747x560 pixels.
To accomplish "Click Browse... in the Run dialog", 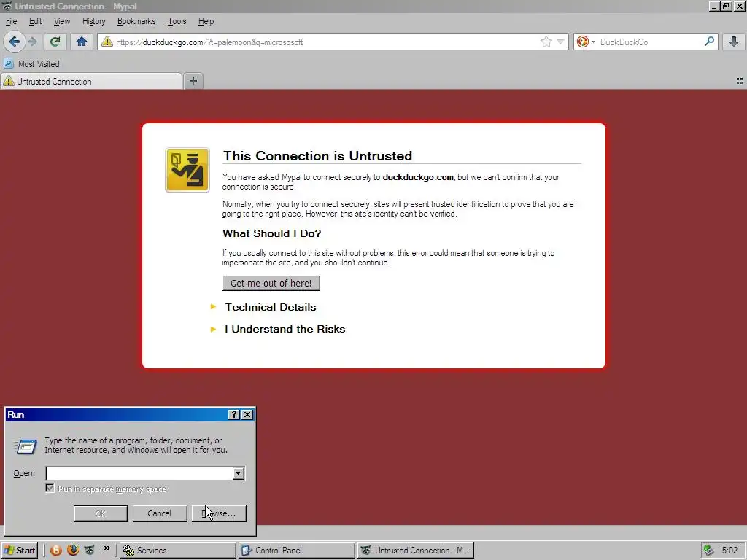I will [x=219, y=513].
